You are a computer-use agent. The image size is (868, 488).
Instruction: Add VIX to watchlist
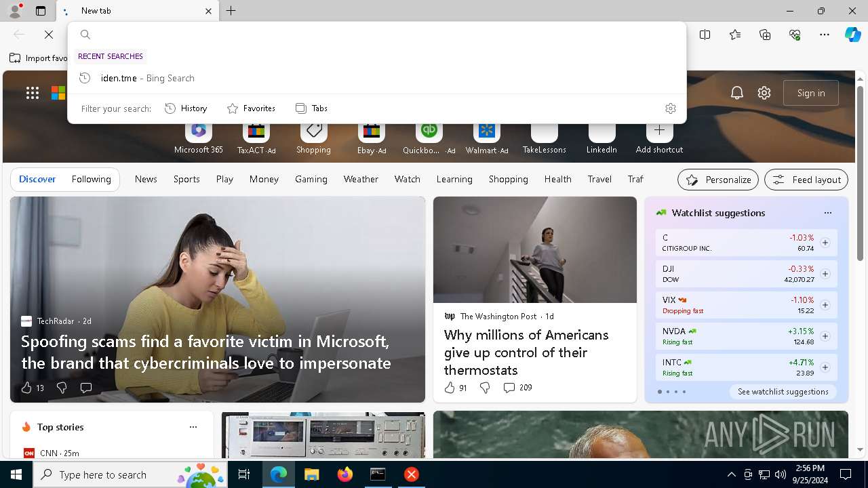pyautogui.click(x=825, y=305)
